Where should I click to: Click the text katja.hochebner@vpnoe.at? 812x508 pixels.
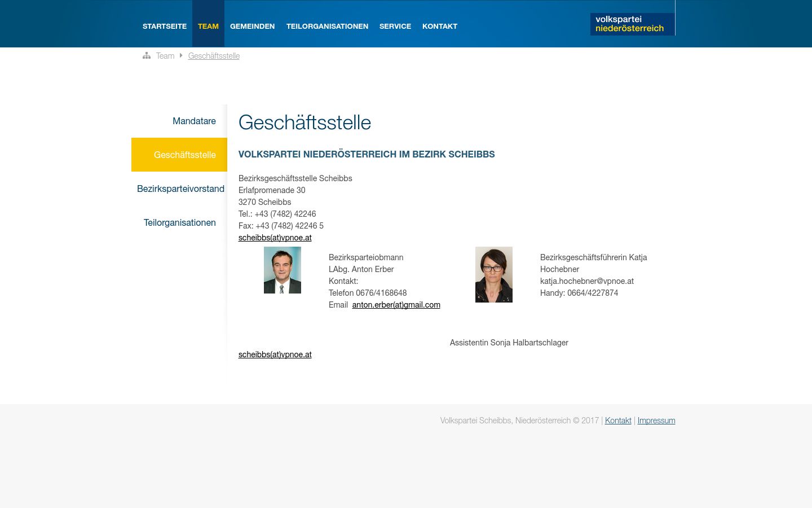pyautogui.click(x=587, y=281)
